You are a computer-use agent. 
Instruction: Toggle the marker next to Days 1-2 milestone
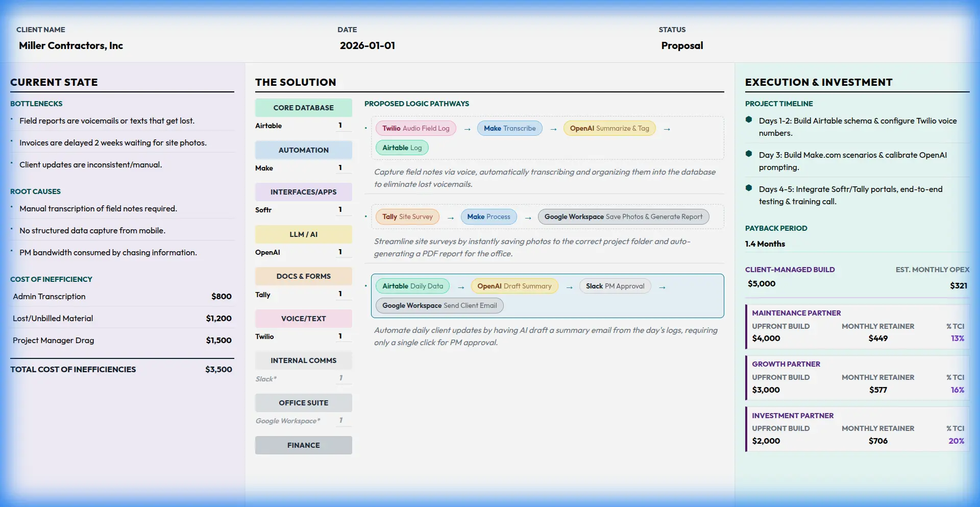coord(748,120)
